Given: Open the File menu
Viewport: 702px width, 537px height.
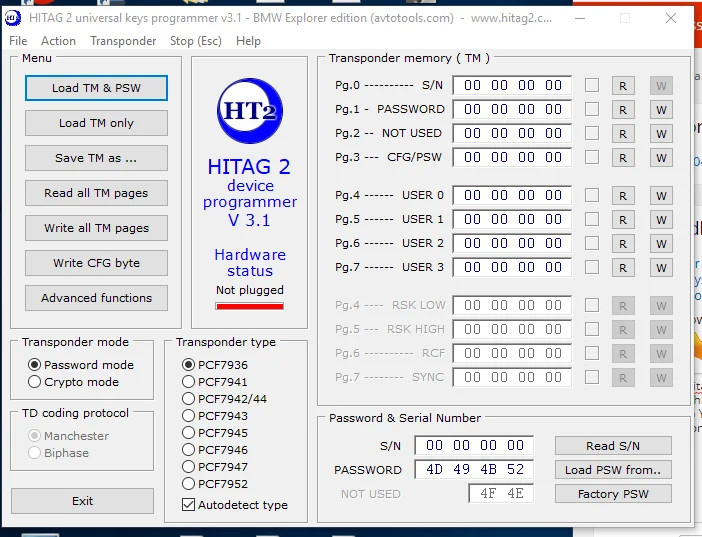Looking at the screenshot, I should point(18,41).
